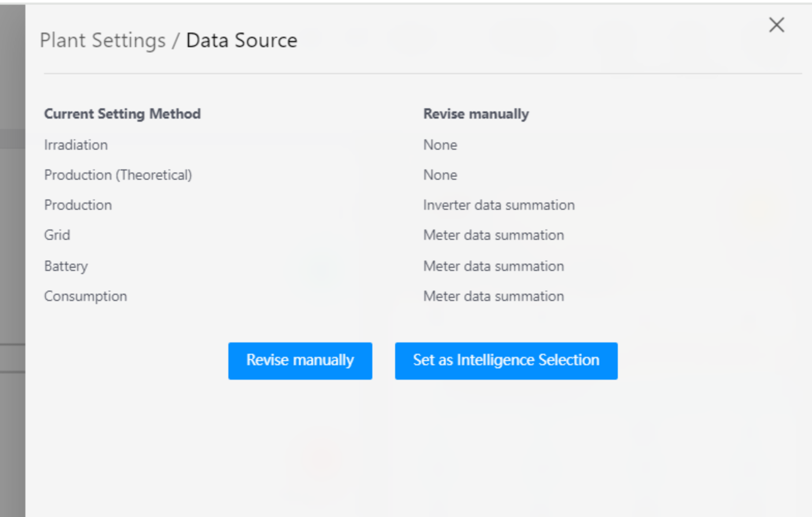
Task: Select the Consumption data source row
Action: (85, 296)
